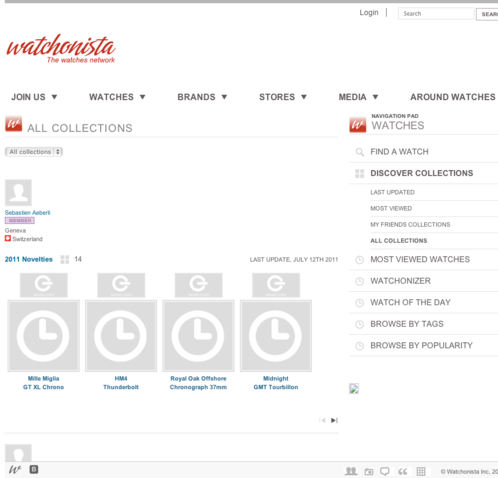Click the table grid icon in bottom bar

421,471
